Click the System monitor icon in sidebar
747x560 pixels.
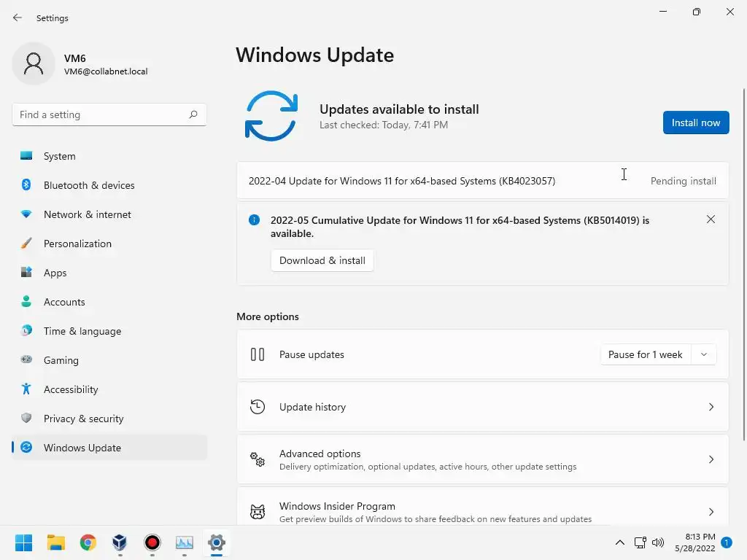click(26, 156)
